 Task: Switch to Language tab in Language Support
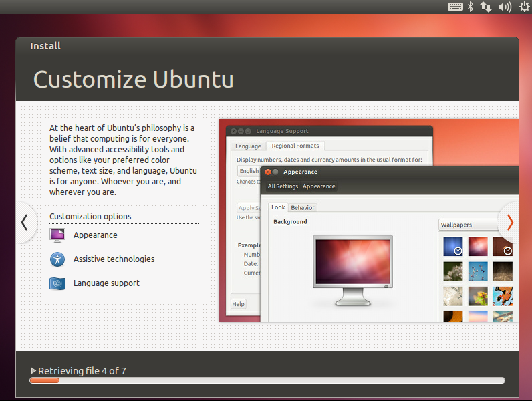tap(248, 146)
